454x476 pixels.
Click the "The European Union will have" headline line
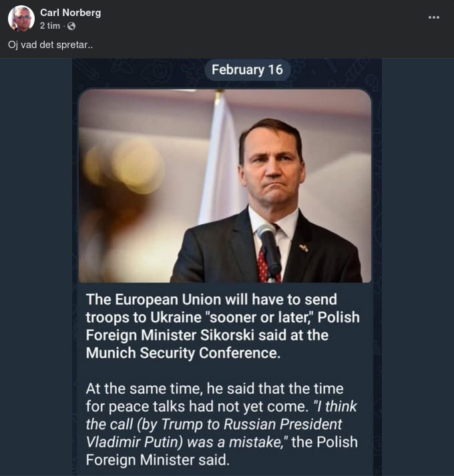coord(211,299)
